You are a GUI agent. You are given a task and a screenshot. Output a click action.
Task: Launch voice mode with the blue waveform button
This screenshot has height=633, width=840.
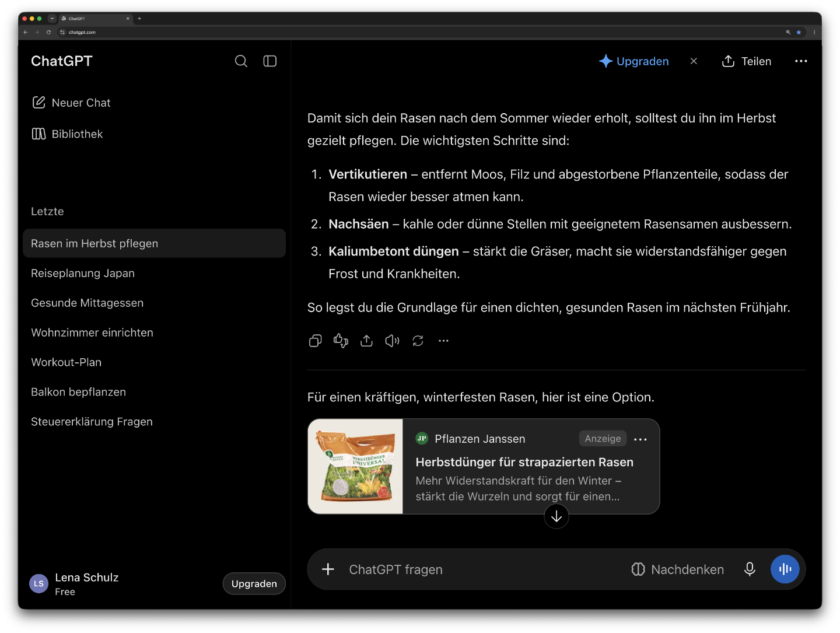[x=785, y=569]
